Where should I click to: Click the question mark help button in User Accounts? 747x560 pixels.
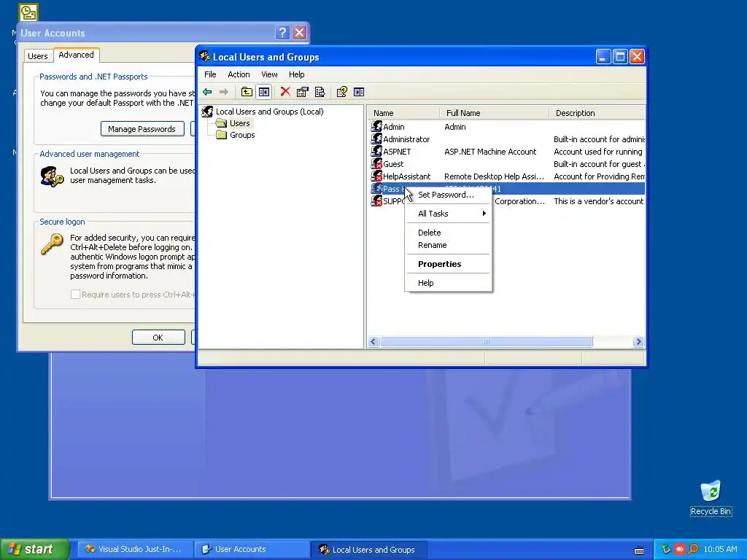(282, 32)
